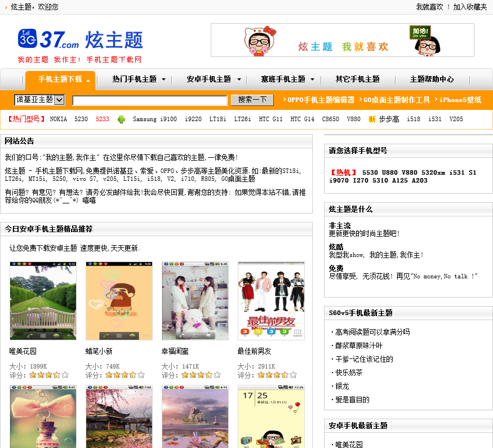Select the HTC G11 model link
The image size is (493, 448).
(270, 119)
